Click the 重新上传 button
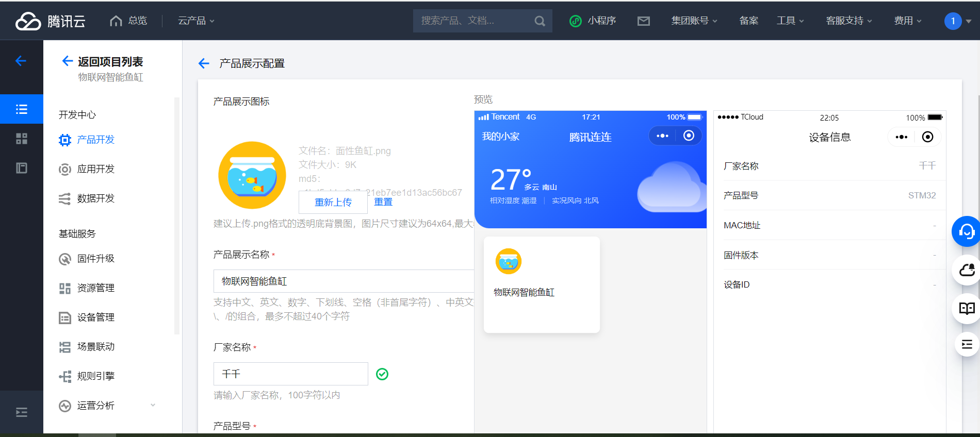 [333, 202]
